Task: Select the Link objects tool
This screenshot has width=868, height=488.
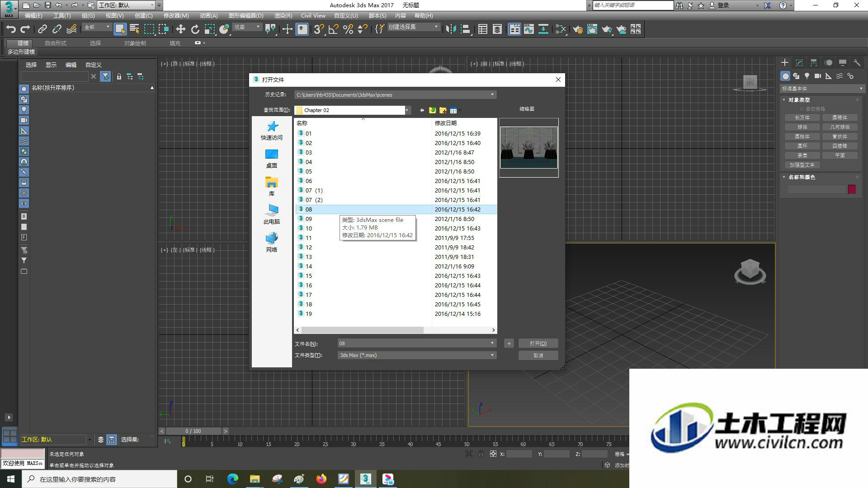Action: [42, 29]
